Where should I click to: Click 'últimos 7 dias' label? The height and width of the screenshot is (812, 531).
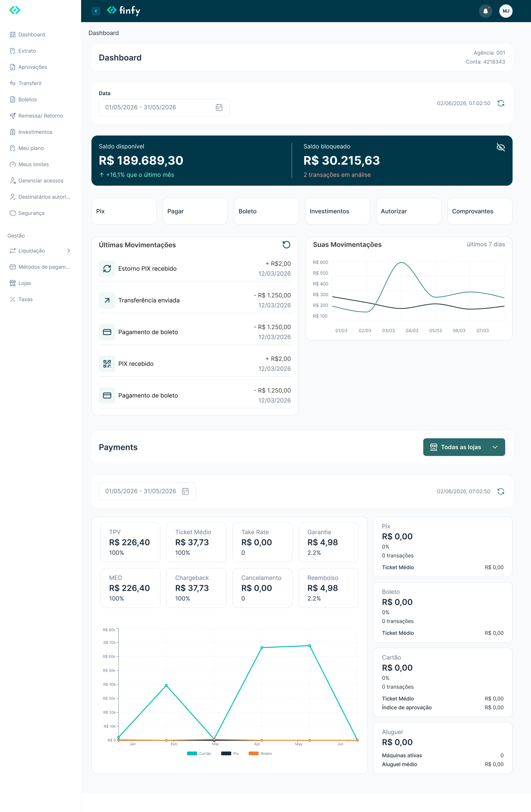click(486, 244)
